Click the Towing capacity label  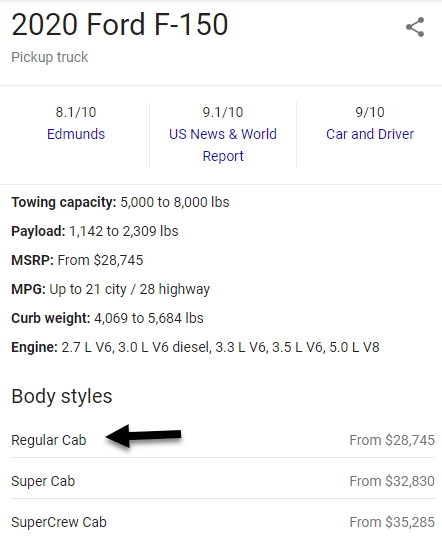(x=64, y=203)
